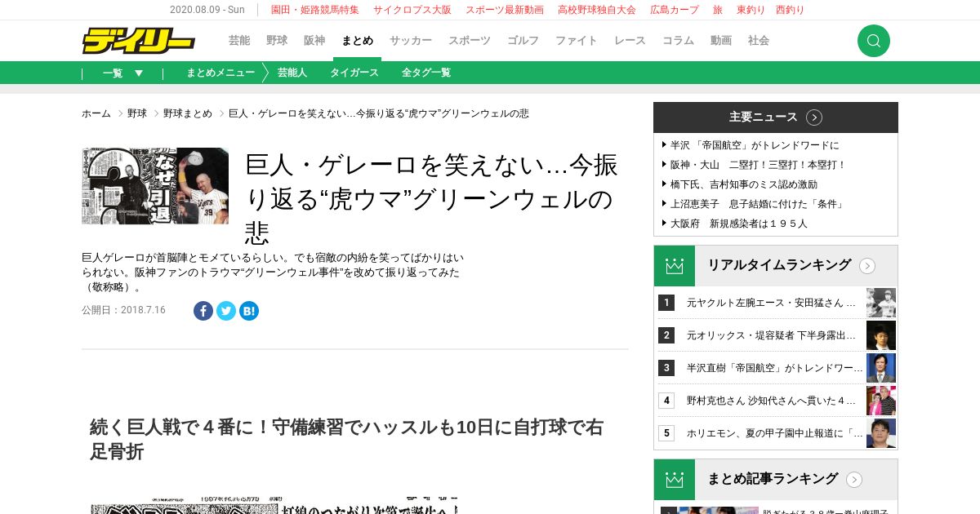Screen dimensions: 980x514
Task: Open news 大阪府 新規感染者は１９５人
Action: click(x=739, y=224)
